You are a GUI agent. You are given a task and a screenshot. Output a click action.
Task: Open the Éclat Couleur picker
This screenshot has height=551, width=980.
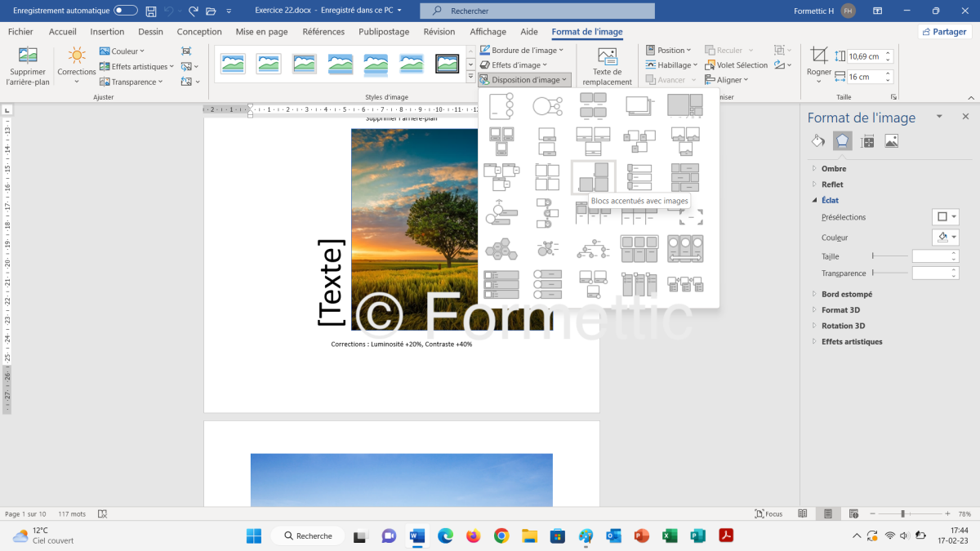[947, 237]
